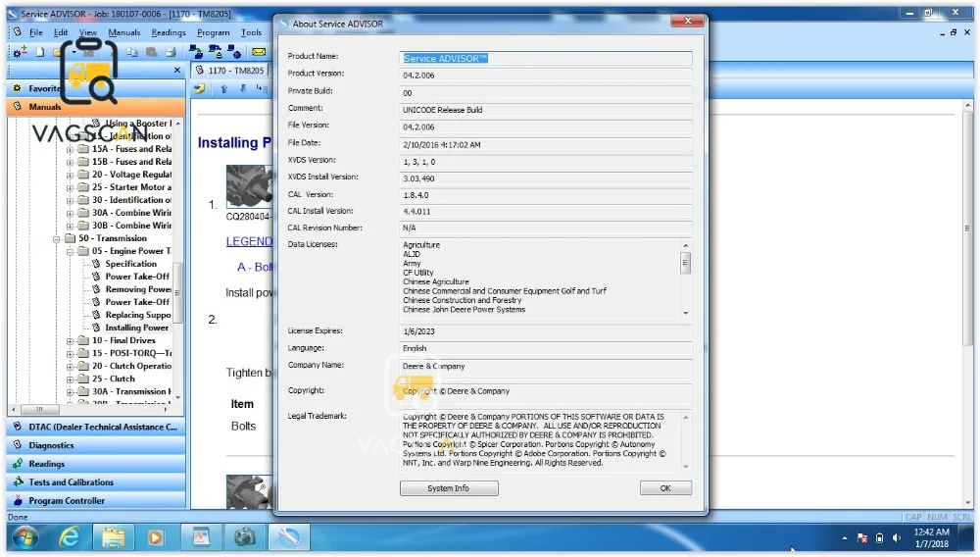Click OK in About Service ADVISOR dialog

tap(665, 488)
